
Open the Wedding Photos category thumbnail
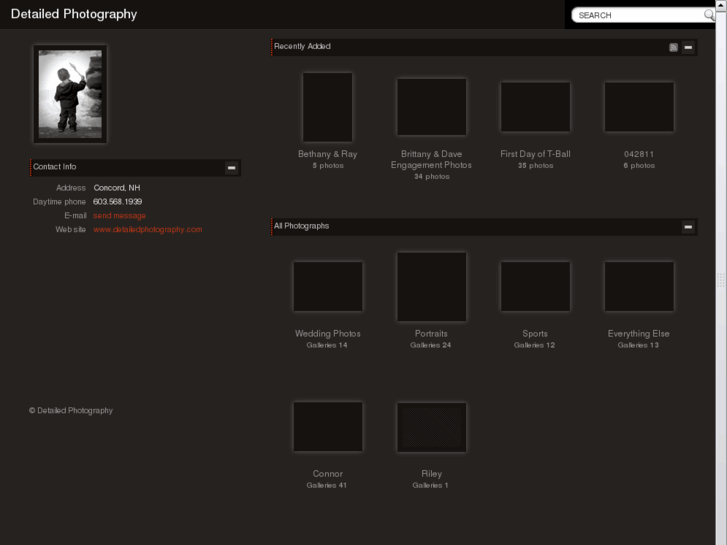[x=327, y=287]
